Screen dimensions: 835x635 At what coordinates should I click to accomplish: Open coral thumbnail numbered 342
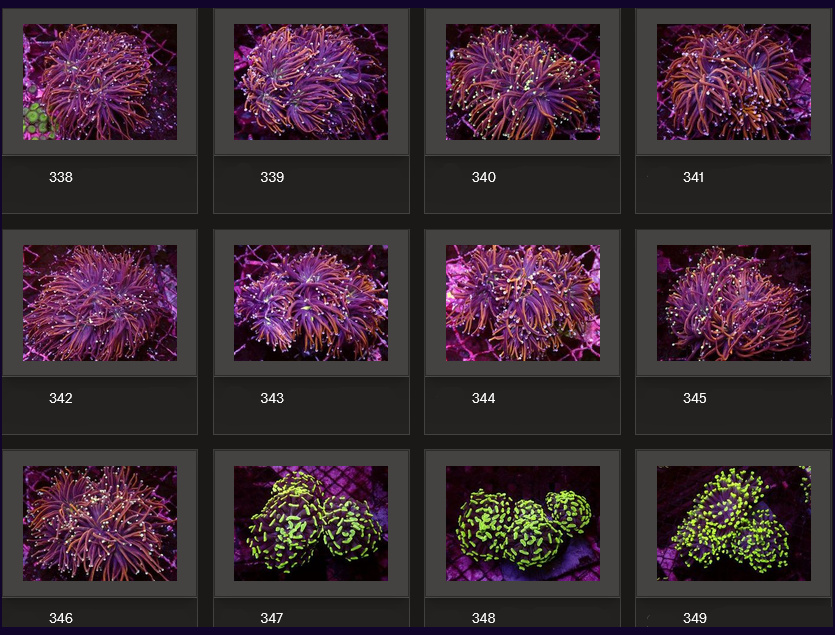pos(100,303)
